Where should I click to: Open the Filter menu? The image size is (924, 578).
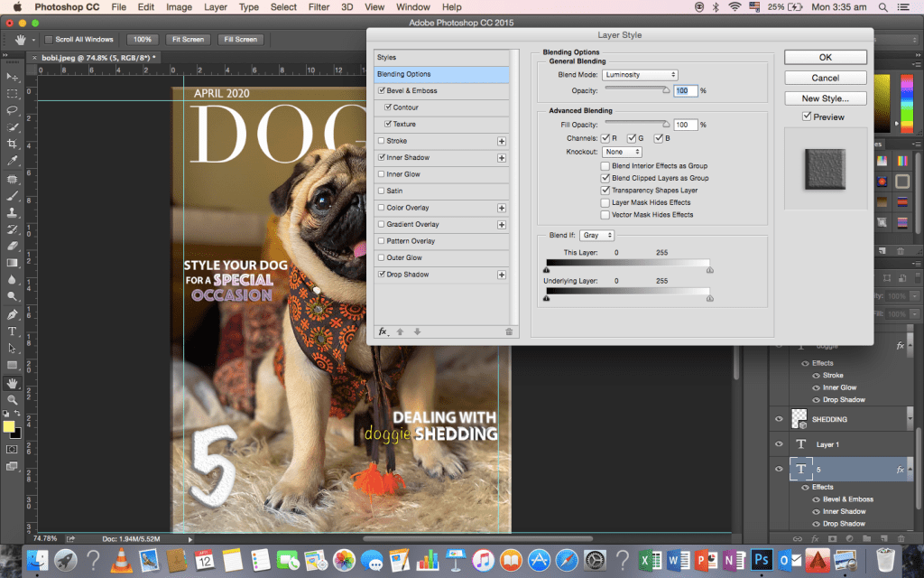pyautogui.click(x=319, y=7)
